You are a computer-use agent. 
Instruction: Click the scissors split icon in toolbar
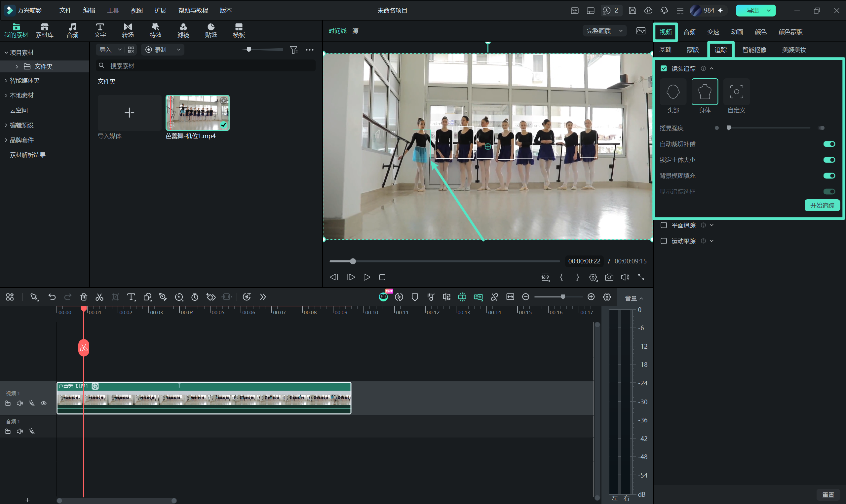(99, 297)
